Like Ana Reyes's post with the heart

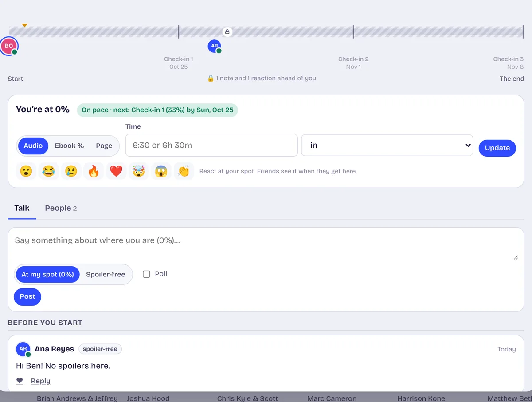tap(20, 381)
